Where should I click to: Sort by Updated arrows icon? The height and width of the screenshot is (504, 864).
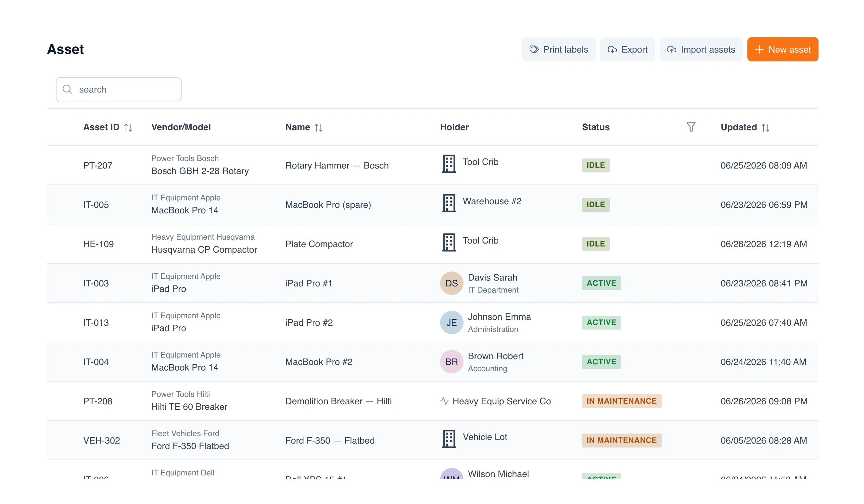[765, 128]
